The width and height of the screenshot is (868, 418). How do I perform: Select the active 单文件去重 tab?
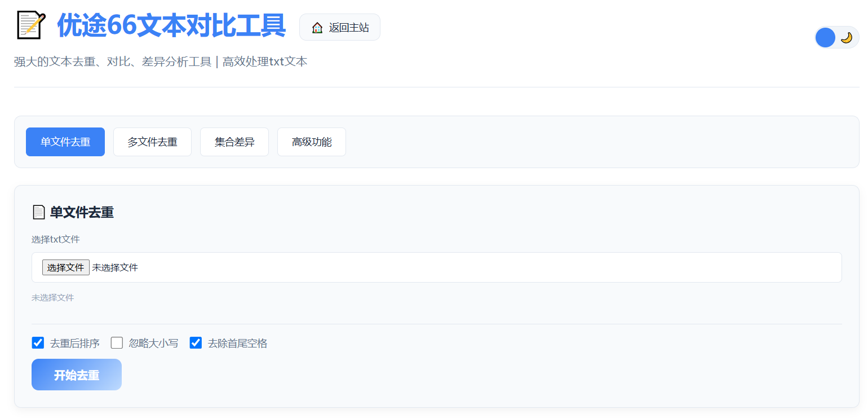tap(65, 142)
